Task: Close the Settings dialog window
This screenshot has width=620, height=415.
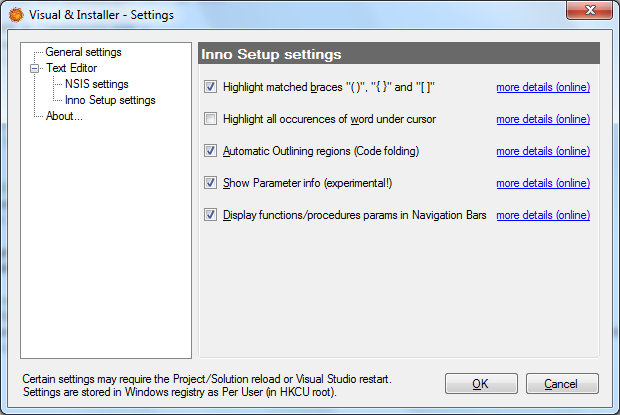Action: 590,10
